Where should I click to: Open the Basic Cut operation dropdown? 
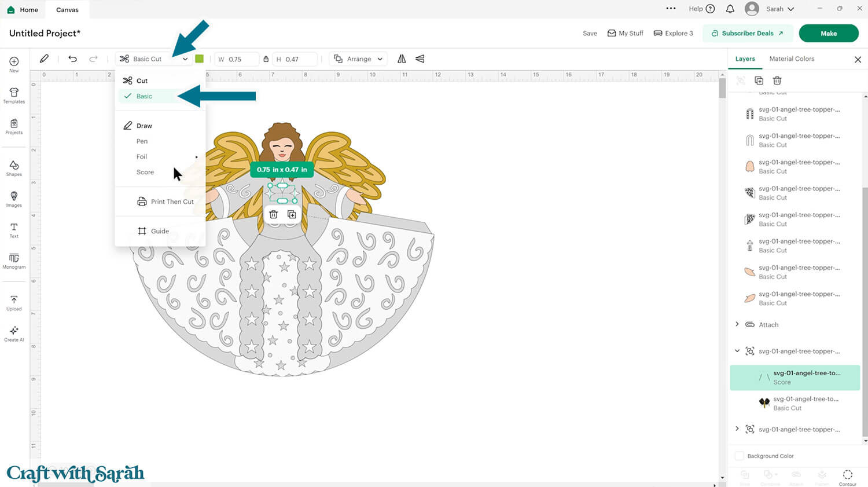click(x=153, y=58)
